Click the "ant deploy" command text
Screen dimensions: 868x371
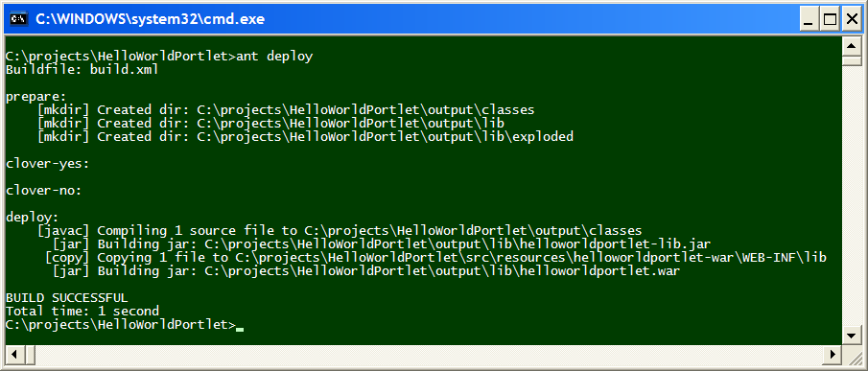tap(274, 57)
